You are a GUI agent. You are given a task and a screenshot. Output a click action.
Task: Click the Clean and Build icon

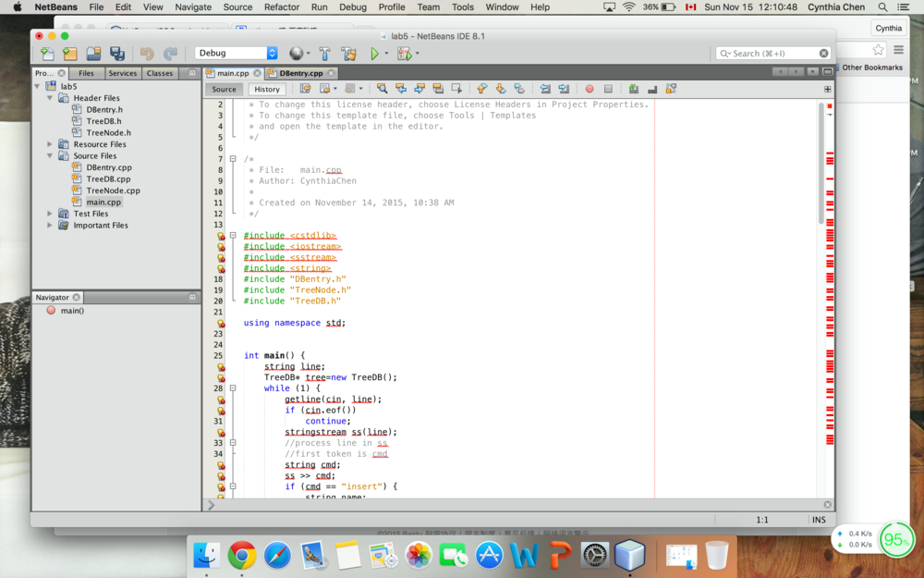pos(348,54)
